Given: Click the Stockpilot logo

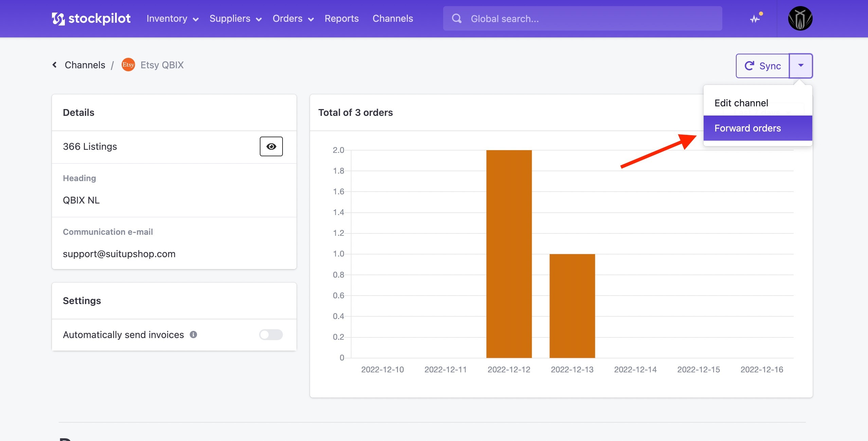Looking at the screenshot, I should (x=91, y=19).
